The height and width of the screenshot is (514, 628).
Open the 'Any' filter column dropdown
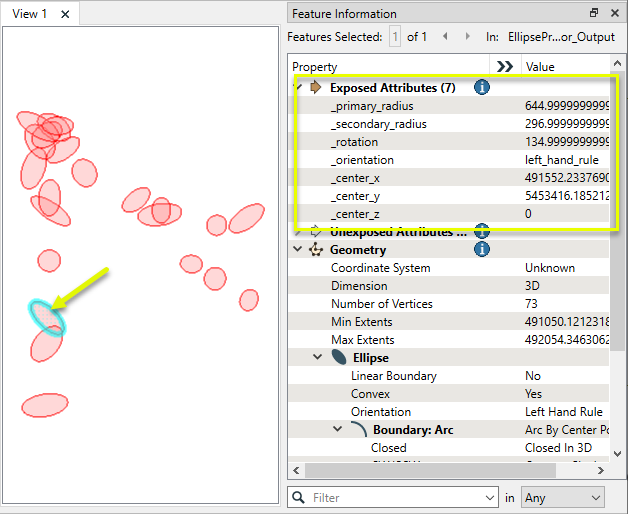pos(563,497)
